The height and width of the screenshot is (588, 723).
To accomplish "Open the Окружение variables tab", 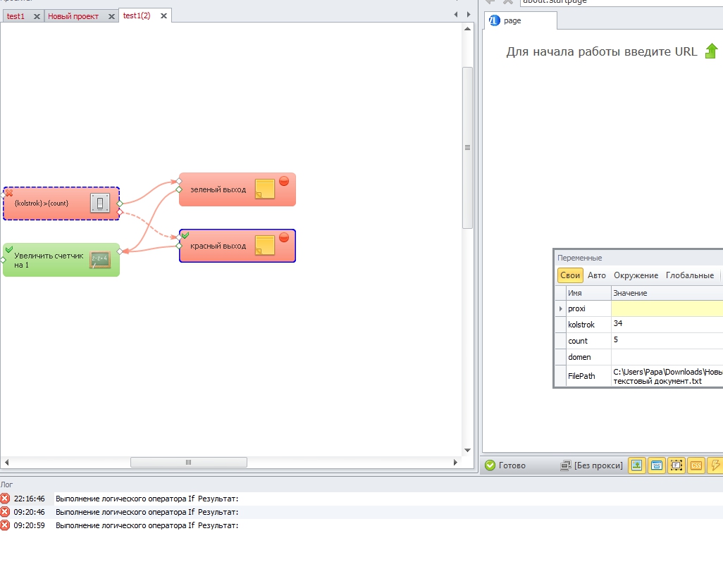I will click(x=636, y=275).
